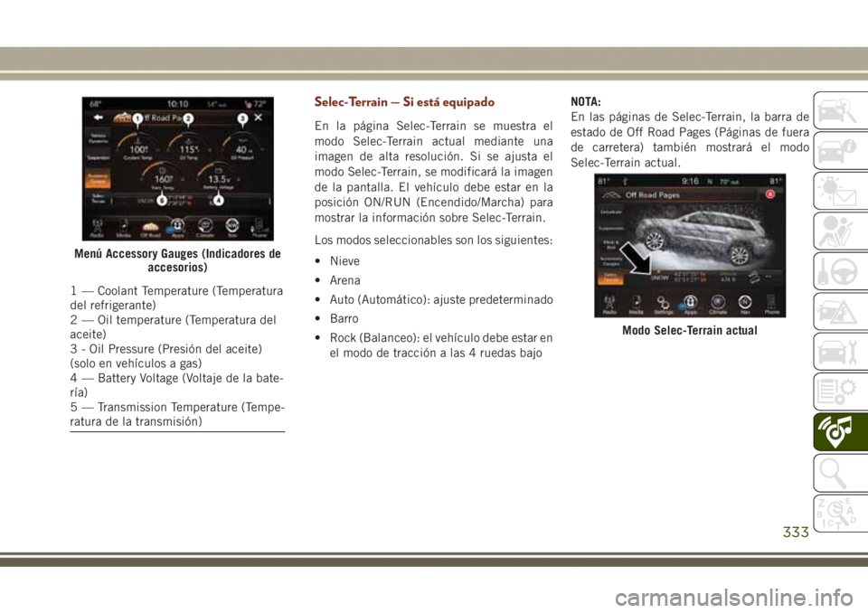Click legend item '1 — Coolant Temperature'
This screenshot has height=613, width=868.
coord(176,298)
